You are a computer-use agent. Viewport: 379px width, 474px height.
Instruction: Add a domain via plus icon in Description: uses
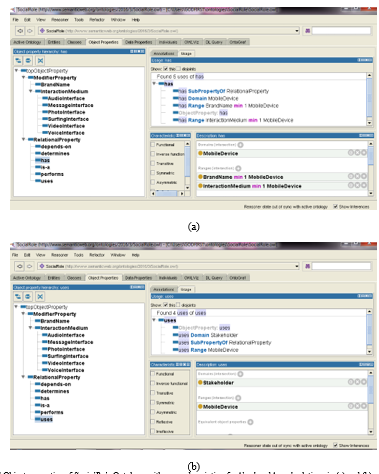pos(240,374)
